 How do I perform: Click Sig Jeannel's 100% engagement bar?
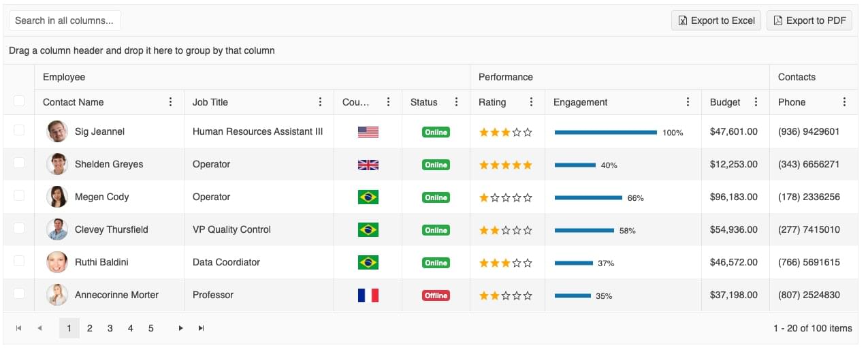pyautogui.click(x=605, y=132)
